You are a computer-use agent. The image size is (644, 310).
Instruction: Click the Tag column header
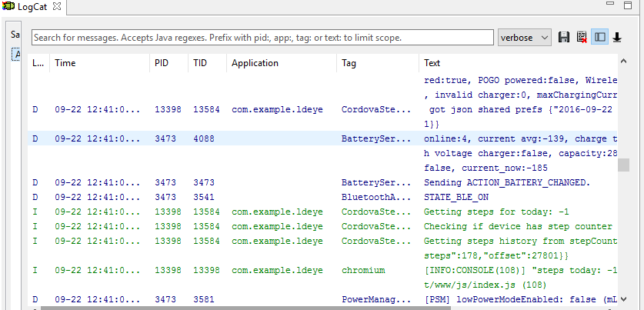[378, 63]
